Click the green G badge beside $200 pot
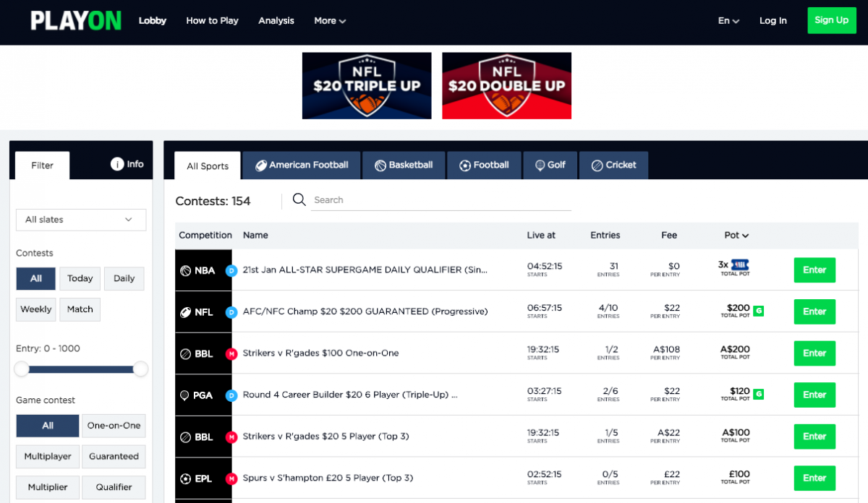 [758, 311]
